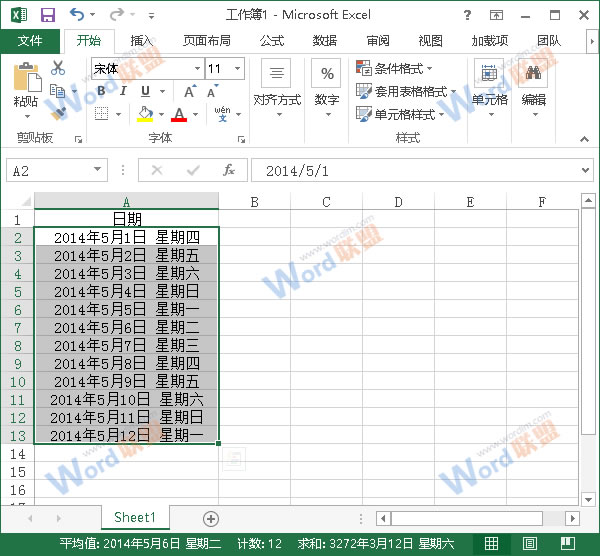Decrease font size with smaller A

[212, 91]
